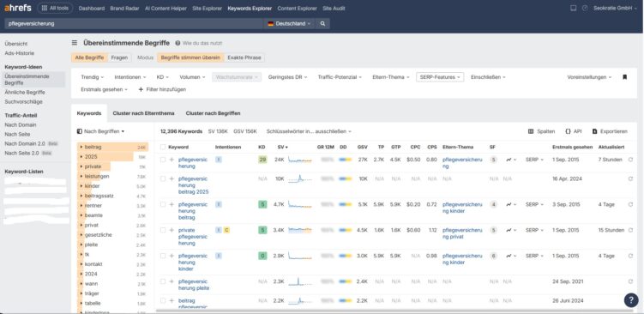Open the Trendig filter dropdown
Image resolution: width=644 pixels, height=314 pixels.
(92, 77)
